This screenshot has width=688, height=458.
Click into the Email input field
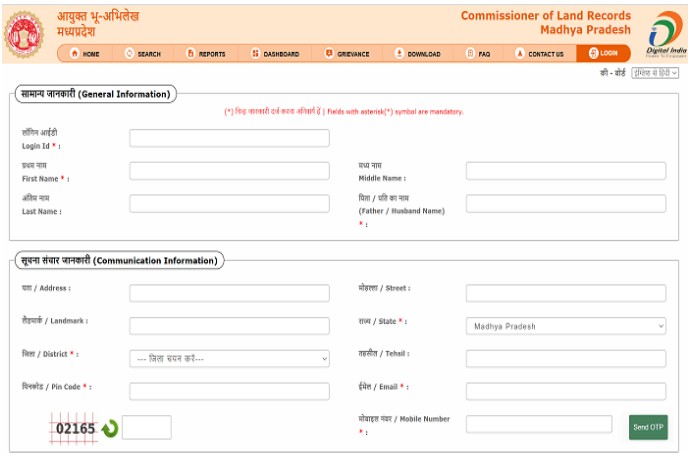pyautogui.click(x=565, y=391)
